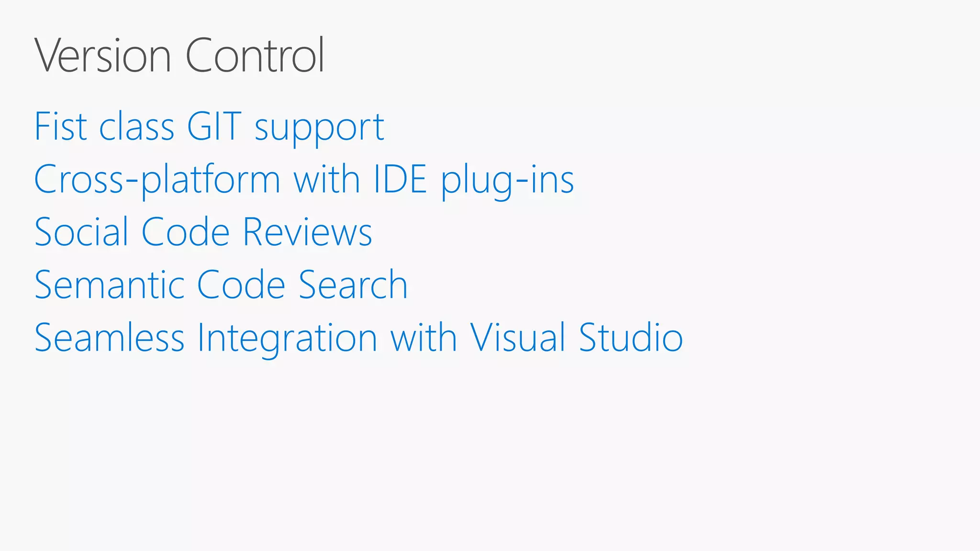Viewport: 980px width, 551px height.
Task: Select the word Social
Action: (x=82, y=232)
